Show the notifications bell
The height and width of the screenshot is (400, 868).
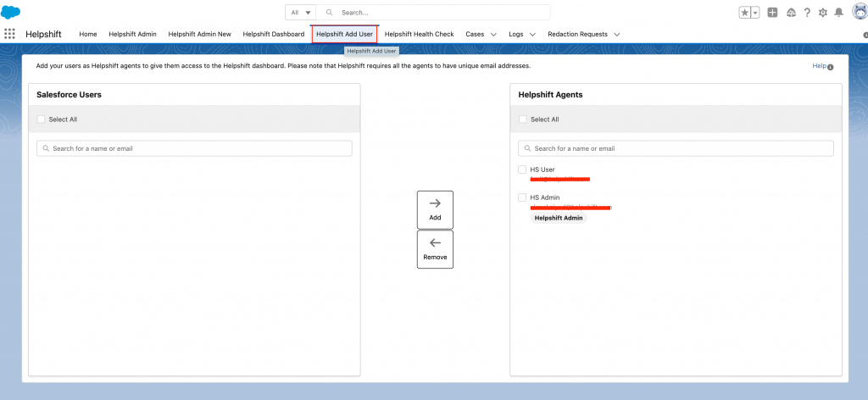838,13
